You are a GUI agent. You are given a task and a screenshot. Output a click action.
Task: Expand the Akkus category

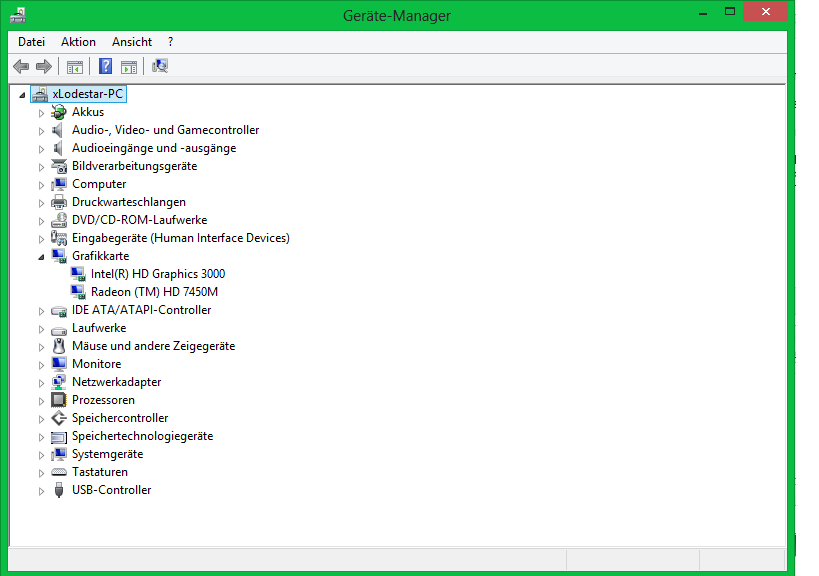[41, 113]
